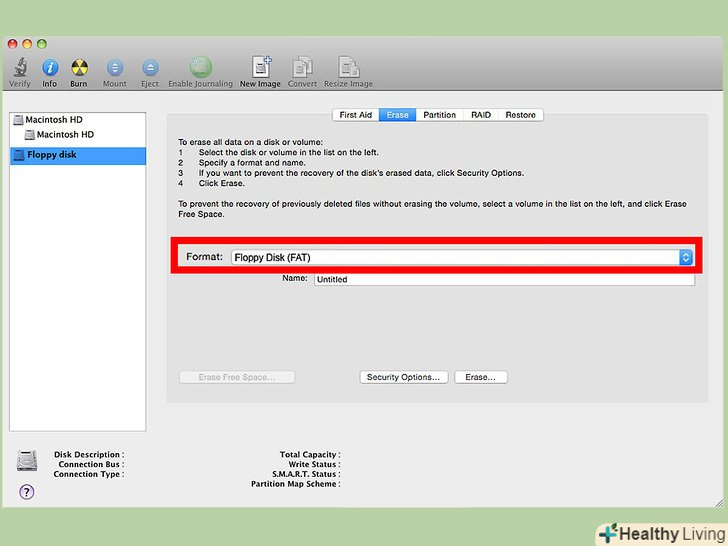
Task: Click the Resize Image toolbar icon
Action: (x=348, y=67)
